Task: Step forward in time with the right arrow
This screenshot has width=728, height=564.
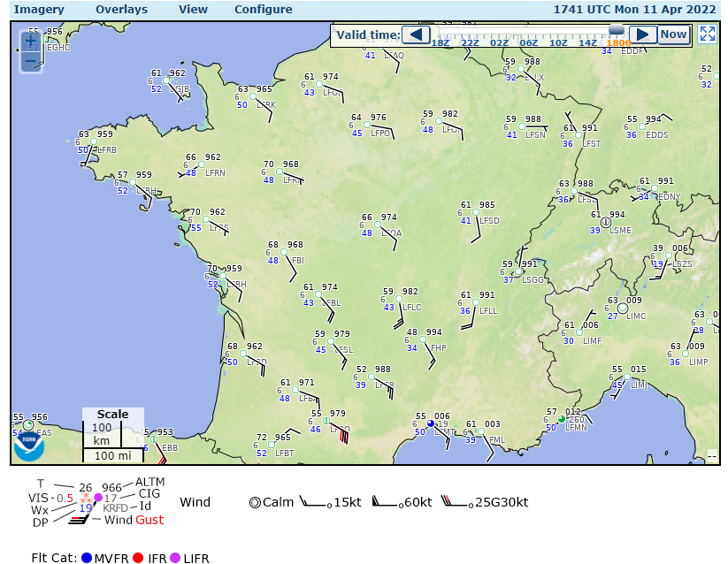Action: 643,34
